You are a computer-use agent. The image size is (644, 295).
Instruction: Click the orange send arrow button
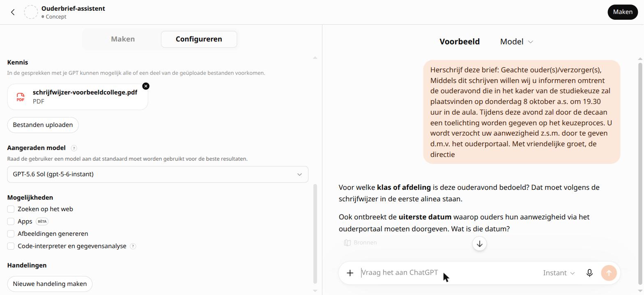pyautogui.click(x=609, y=273)
